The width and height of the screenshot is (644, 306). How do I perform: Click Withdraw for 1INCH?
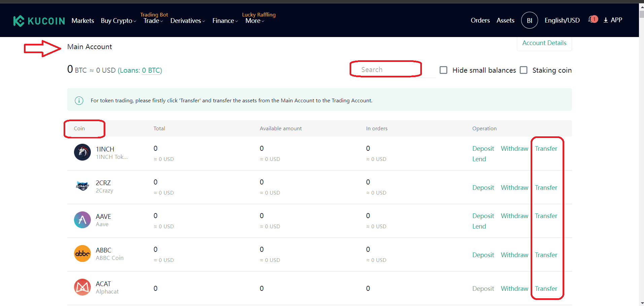coord(514,148)
